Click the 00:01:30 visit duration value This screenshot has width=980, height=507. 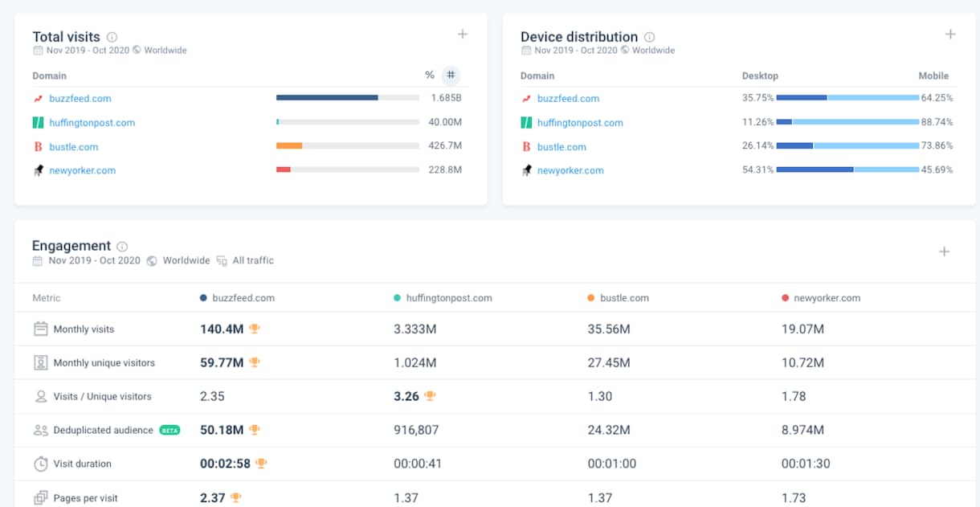point(806,464)
